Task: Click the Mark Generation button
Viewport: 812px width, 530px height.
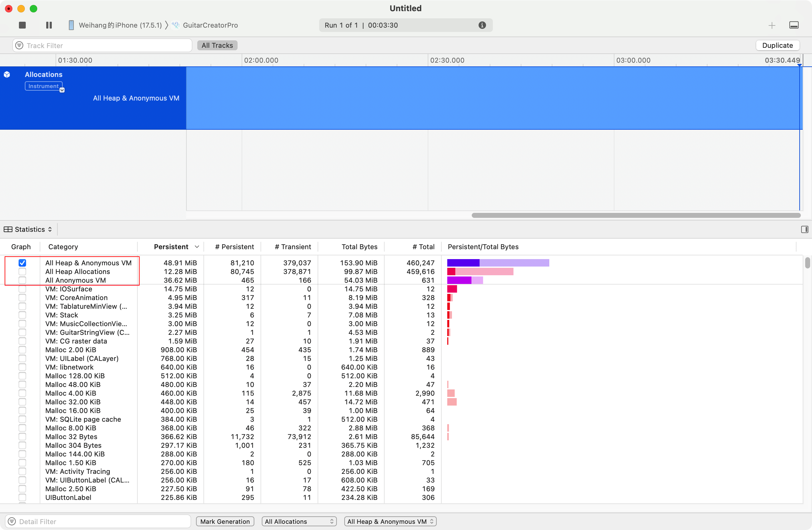Action: tap(225, 521)
